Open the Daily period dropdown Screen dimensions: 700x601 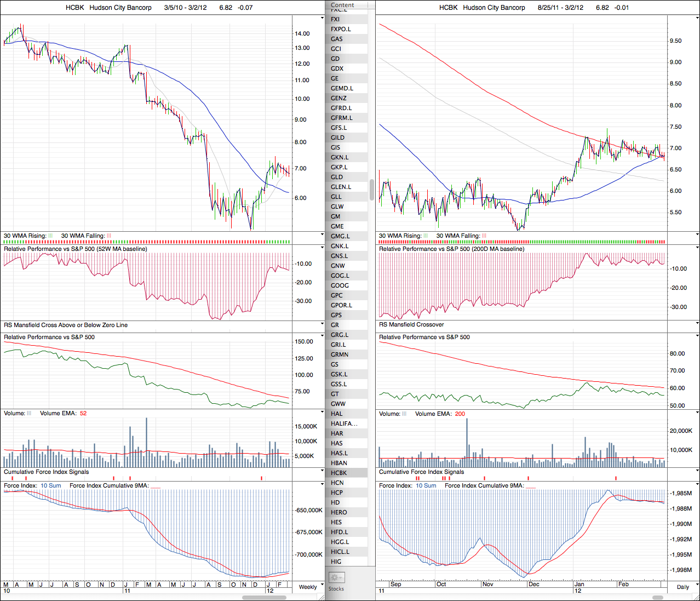682,587
